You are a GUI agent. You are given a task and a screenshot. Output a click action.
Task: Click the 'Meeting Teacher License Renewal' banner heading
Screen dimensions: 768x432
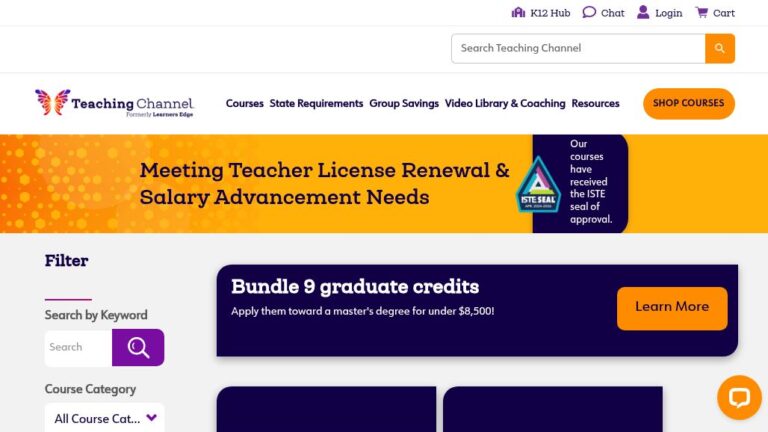point(324,184)
